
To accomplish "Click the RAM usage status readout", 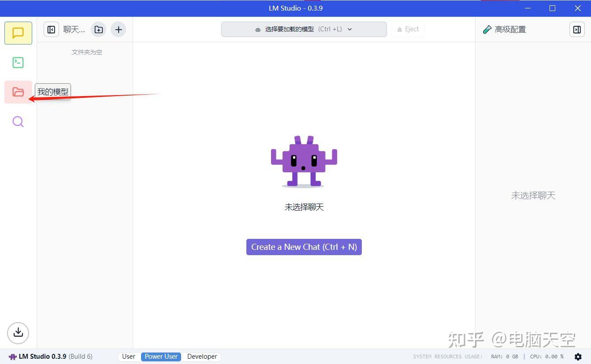I will click(x=505, y=357).
